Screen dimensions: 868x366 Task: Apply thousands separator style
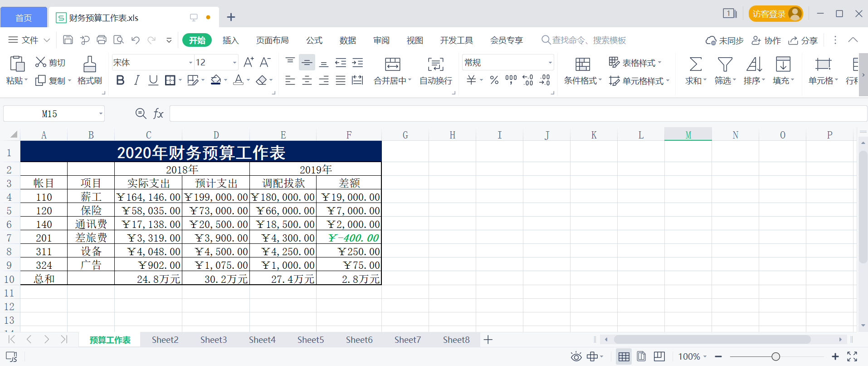(x=511, y=80)
